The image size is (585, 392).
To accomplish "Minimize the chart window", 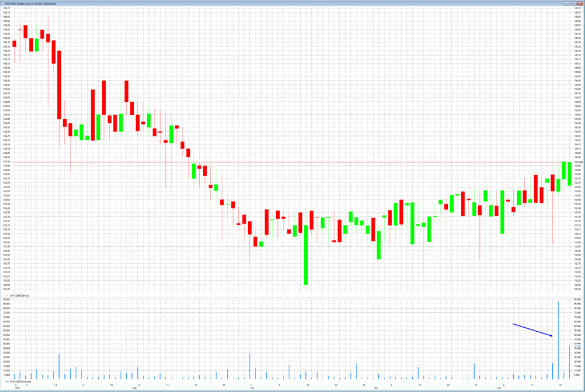I will pyautogui.click(x=567, y=3).
